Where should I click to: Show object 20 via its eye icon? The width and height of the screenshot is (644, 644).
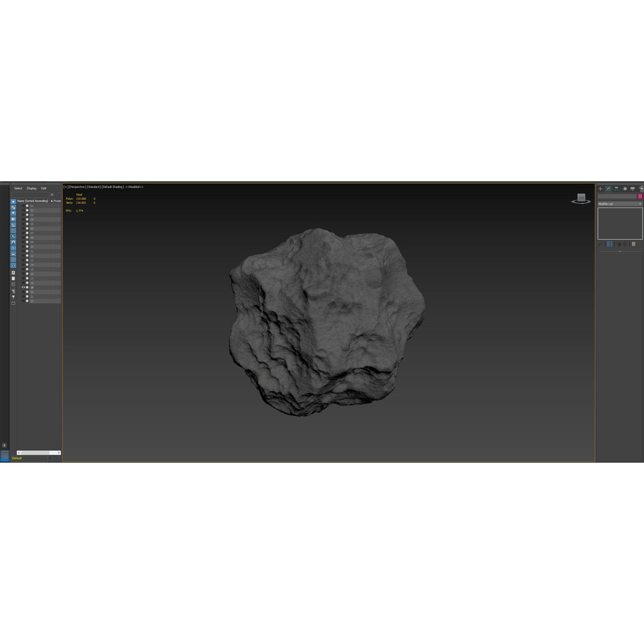(x=23, y=292)
